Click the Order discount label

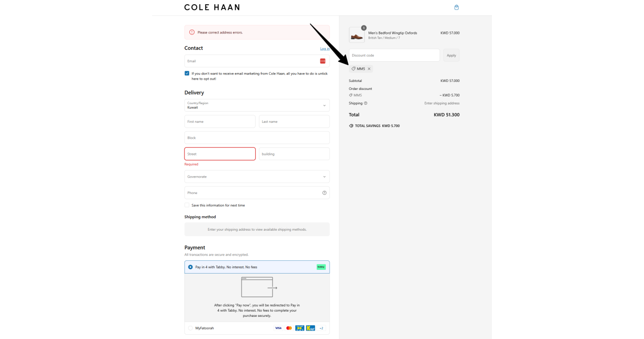coord(361,89)
